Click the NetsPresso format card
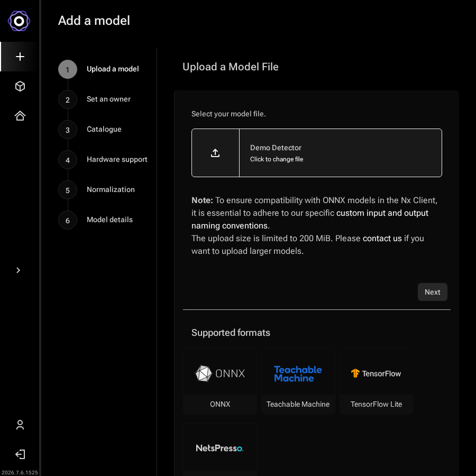Screen dimensions: 476x476 click(220, 449)
